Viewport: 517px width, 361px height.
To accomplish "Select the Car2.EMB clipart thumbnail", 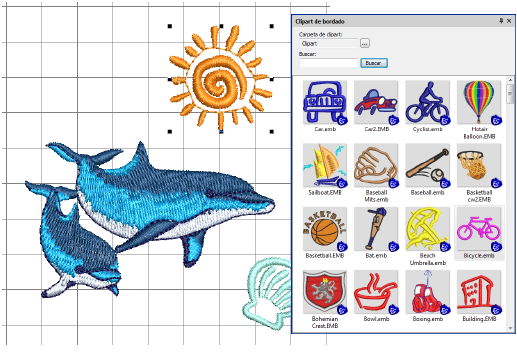I will point(376,102).
